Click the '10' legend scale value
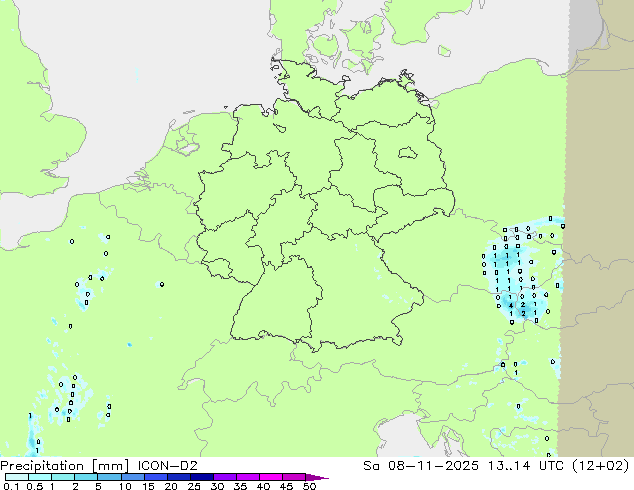 pos(125,486)
